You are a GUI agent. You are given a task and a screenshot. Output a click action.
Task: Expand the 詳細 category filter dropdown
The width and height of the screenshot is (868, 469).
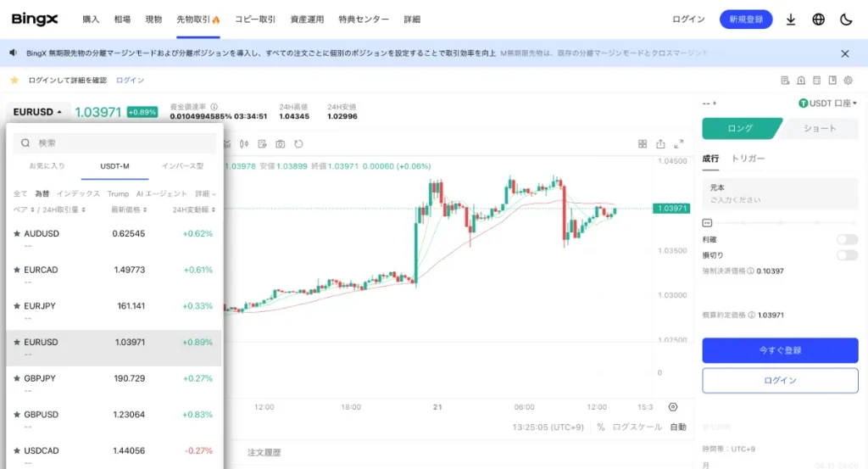[205, 194]
